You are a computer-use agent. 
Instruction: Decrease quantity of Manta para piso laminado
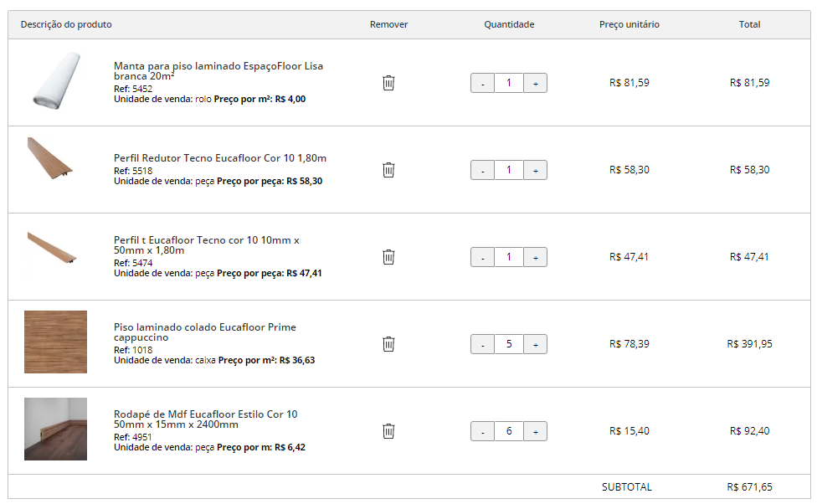click(482, 83)
